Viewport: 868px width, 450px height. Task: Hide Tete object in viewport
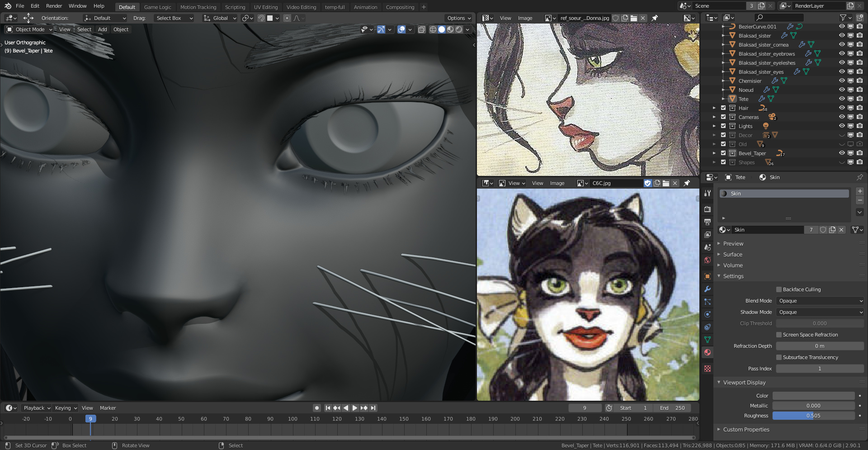click(x=842, y=99)
